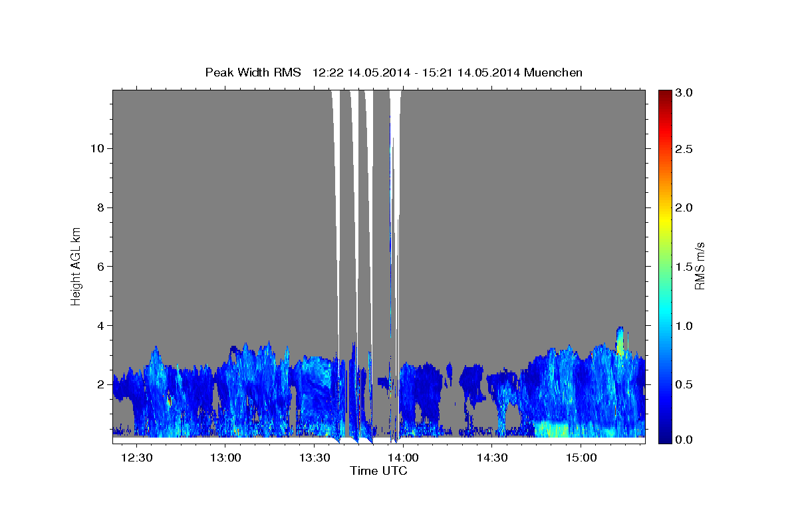Viewport: 798px width, 532px height.
Task: Click the colorbar value 2.5
Action: (685, 149)
